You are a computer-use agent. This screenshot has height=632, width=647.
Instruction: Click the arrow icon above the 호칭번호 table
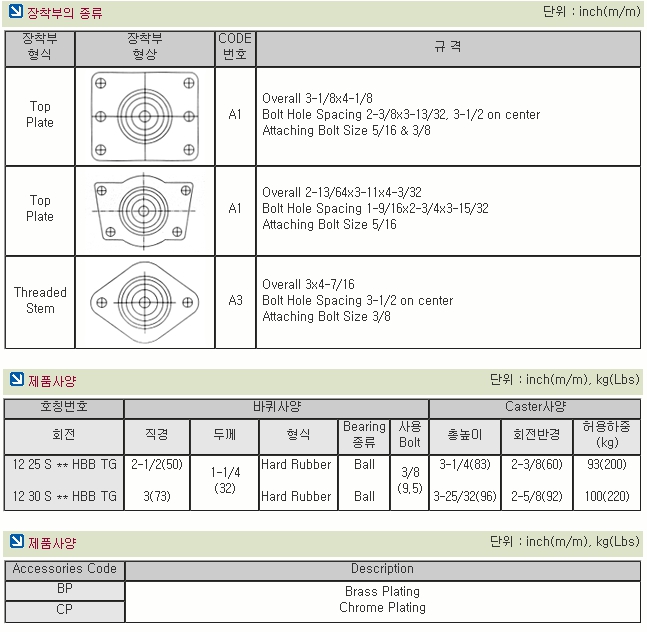pyautogui.click(x=15, y=380)
